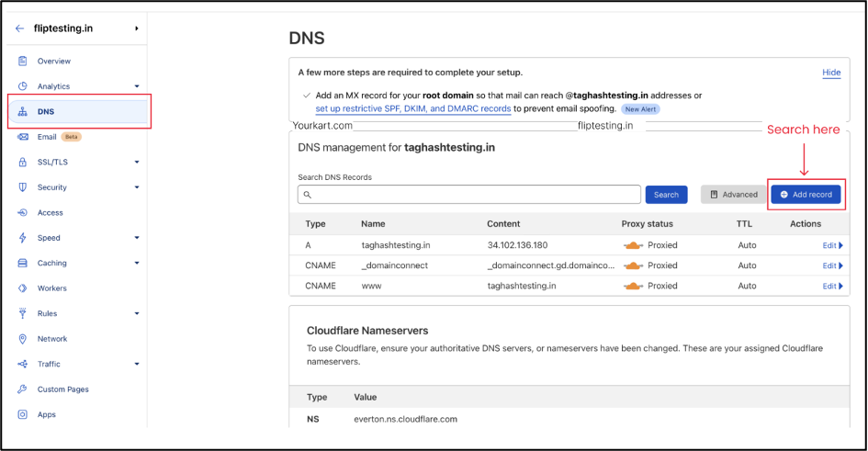This screenshot has width=868, height=451.
Task: Click the Workers diamond icon
Action: (x=22, y=288)
